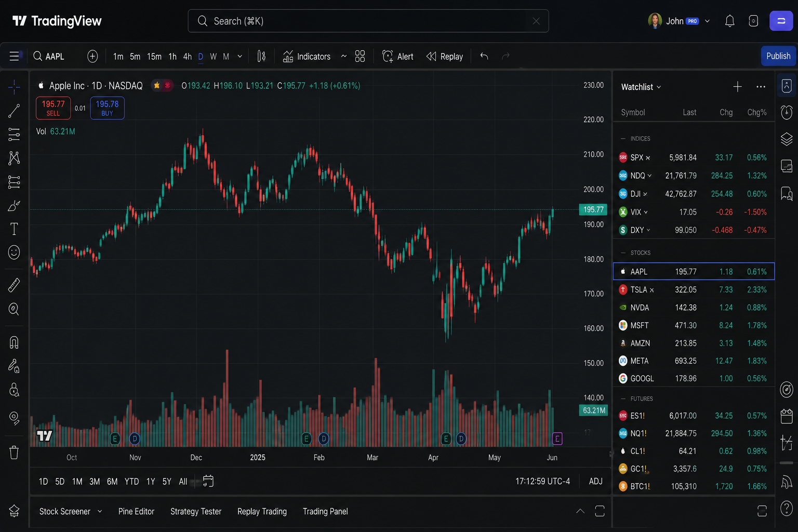Image resolution: width=798 pixels, height=532 pixels.
Task: Click the Publish button
Action: coord(778,56)
